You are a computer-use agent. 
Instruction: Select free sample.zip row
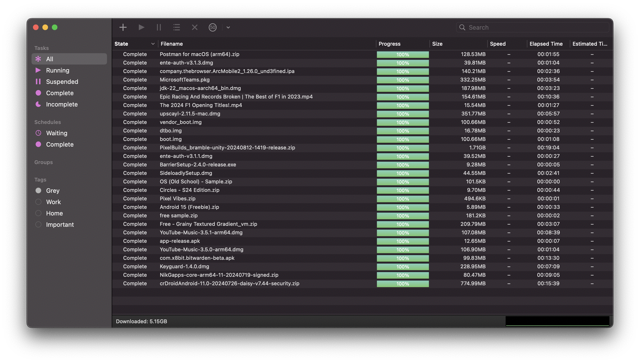362,216
